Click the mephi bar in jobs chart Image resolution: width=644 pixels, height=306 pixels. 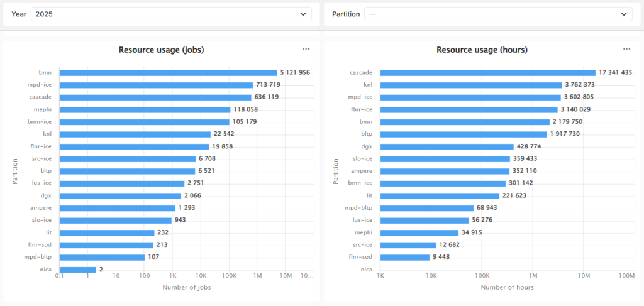145,109
